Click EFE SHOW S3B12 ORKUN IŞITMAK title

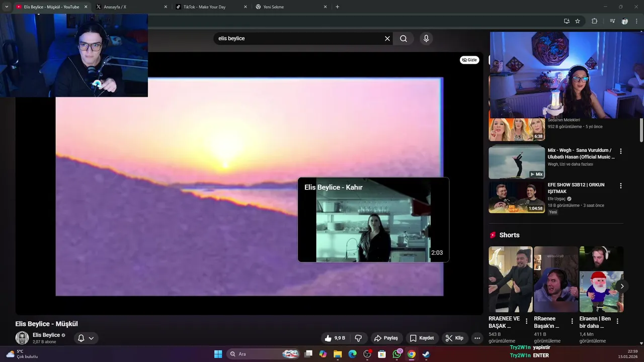tap(576, 188)
